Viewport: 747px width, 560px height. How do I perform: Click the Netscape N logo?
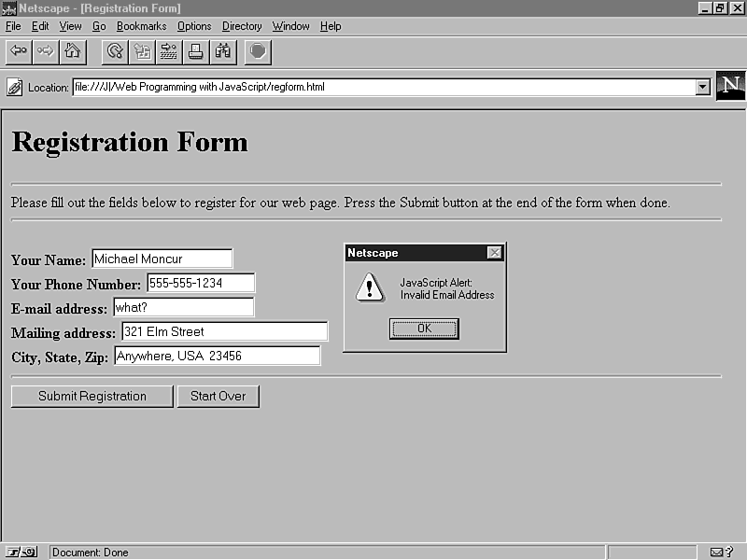coord(730,86)
